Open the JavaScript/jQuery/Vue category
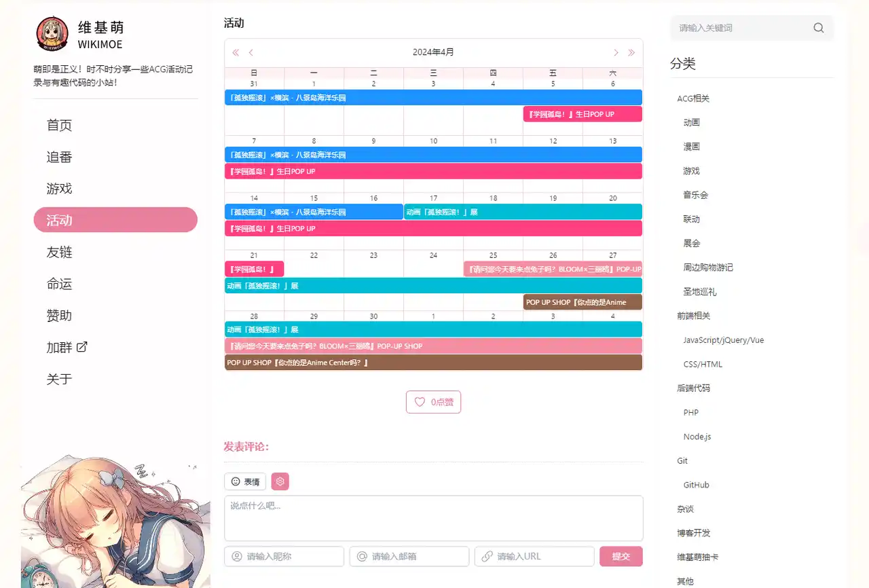Image resolution: width=869 pixels, height=588 pixels. point(723,340)
